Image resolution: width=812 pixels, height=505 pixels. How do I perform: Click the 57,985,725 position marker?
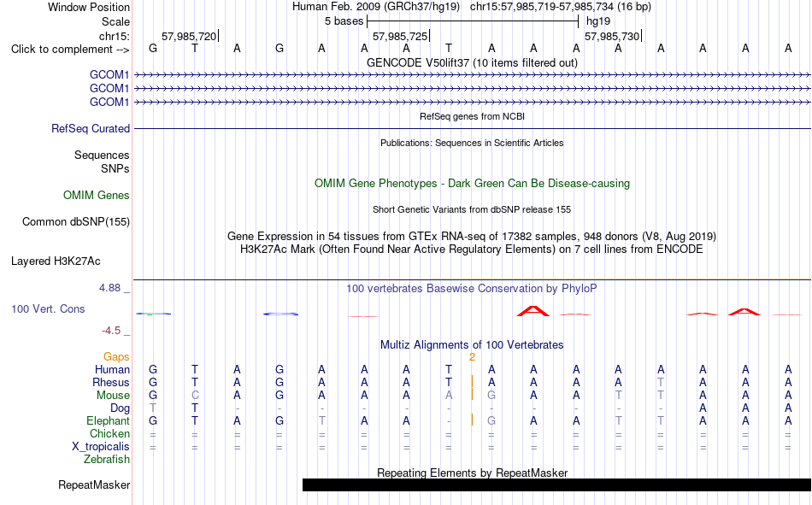tap(400, 36)
